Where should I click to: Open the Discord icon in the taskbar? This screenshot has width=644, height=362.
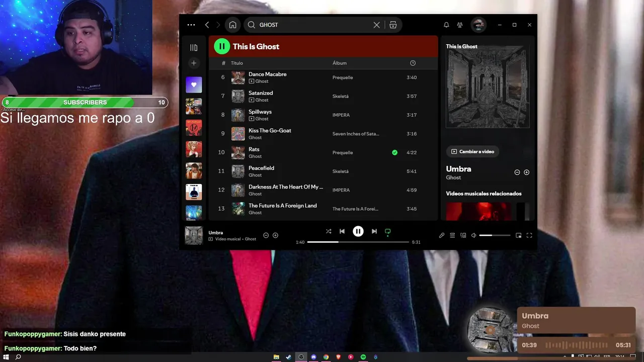pos(313,357)
